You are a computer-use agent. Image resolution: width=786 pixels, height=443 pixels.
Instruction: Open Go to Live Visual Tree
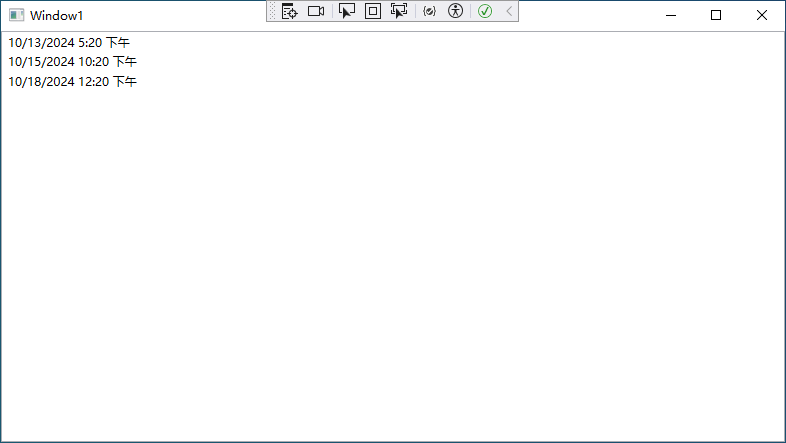pyautogui.click(x=289, y=11)
